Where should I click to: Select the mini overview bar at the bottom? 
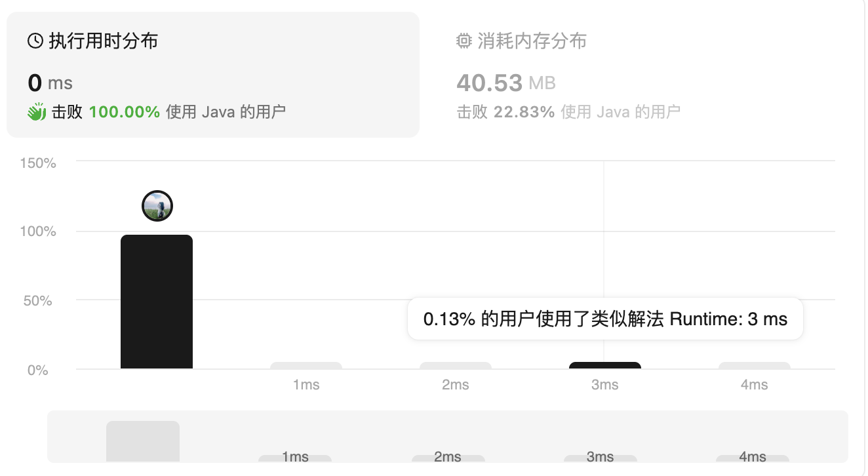pyautogui.click(x=142, y=441)
